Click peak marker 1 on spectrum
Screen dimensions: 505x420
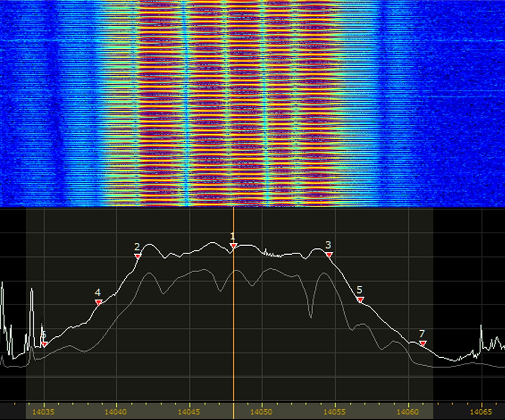tap(233, 245)
